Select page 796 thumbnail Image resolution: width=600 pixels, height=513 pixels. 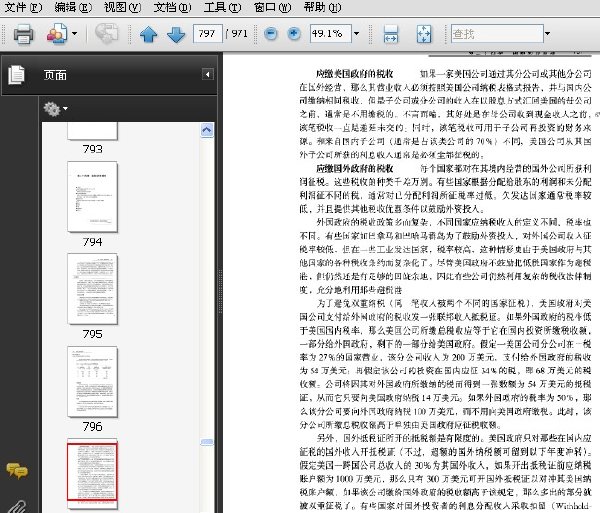[92, 381]
